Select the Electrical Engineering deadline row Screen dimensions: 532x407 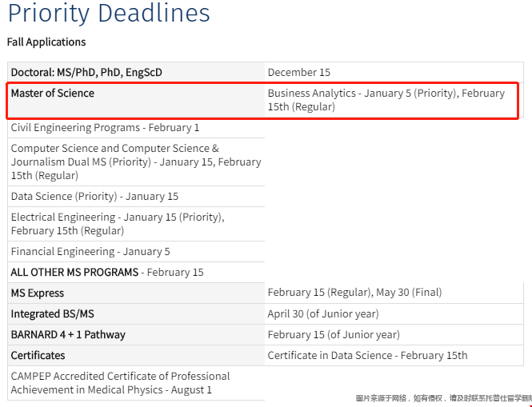[x=117, y=224]
